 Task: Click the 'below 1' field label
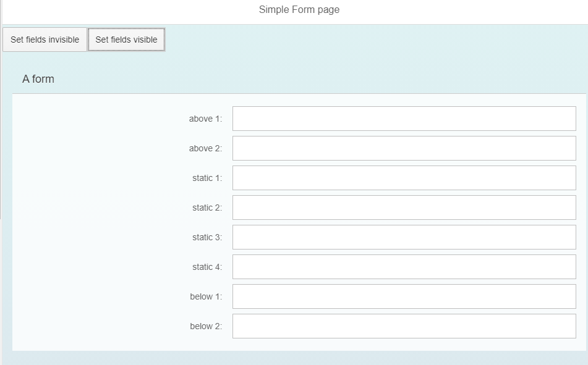click(x=205, y=296)
